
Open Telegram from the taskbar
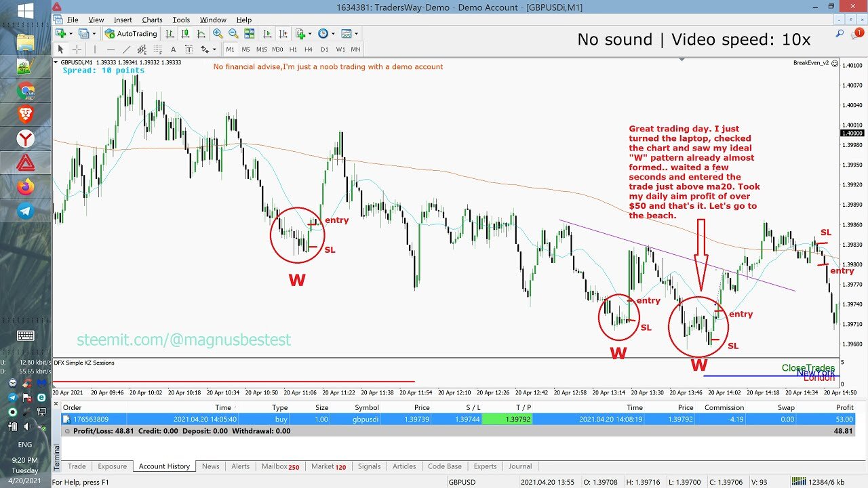coord(26,211)
